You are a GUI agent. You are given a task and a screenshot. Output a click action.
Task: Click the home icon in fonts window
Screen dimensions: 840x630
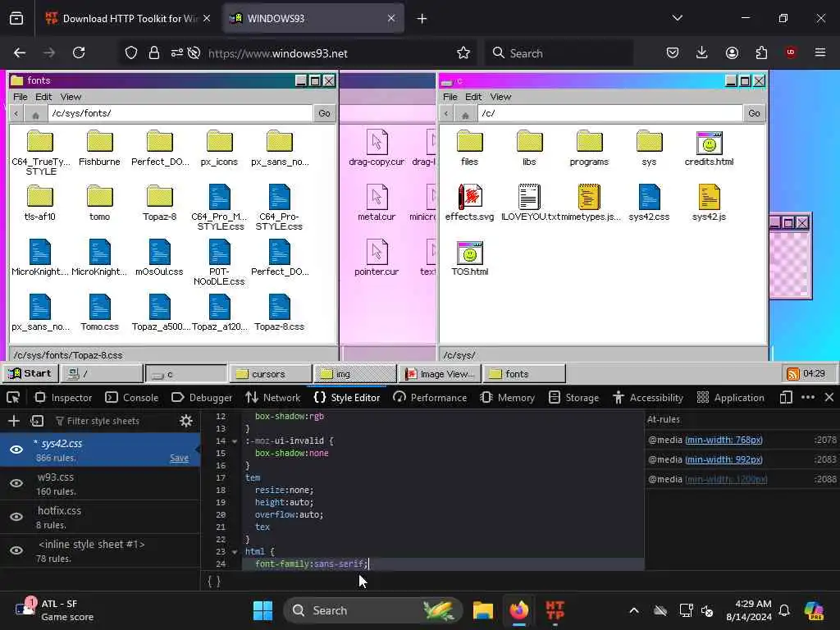(x=35, y=113)
